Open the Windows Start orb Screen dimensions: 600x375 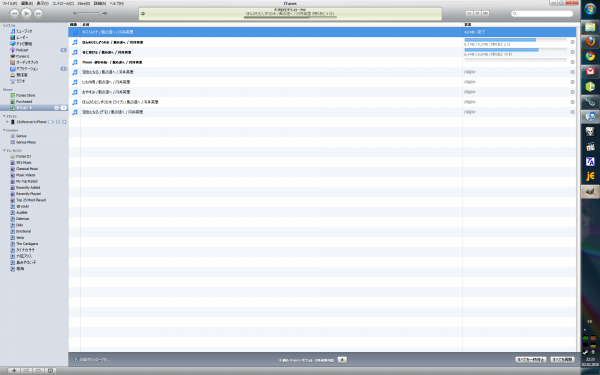click(590, 8)
